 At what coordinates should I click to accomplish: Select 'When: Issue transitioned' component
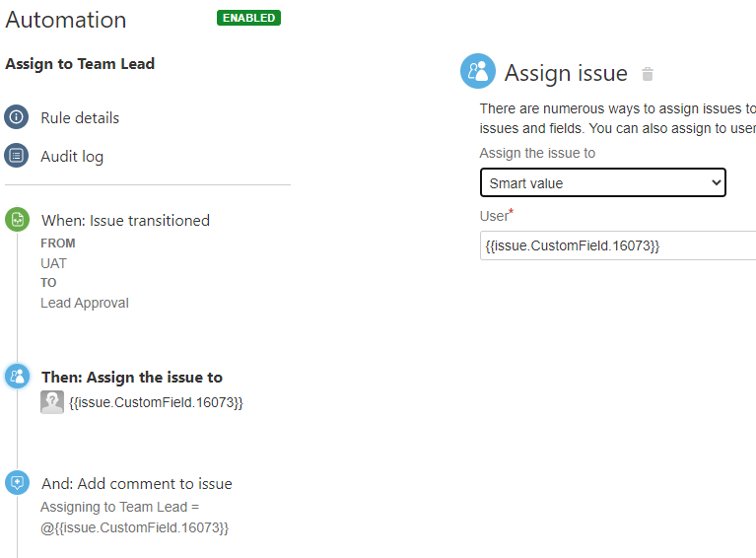[x=125, y=221]
